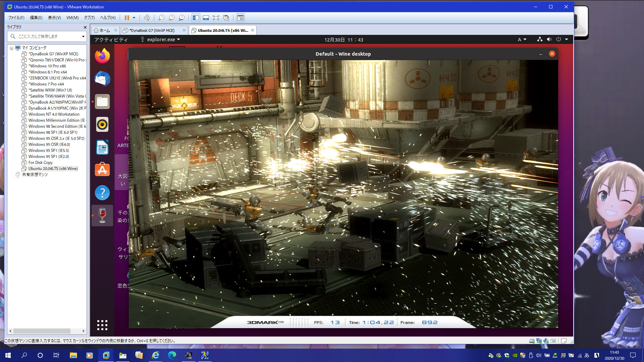
Task: Open the ヘルプ(H) menu
Action: pyautogui.click(x=108, y=18)
